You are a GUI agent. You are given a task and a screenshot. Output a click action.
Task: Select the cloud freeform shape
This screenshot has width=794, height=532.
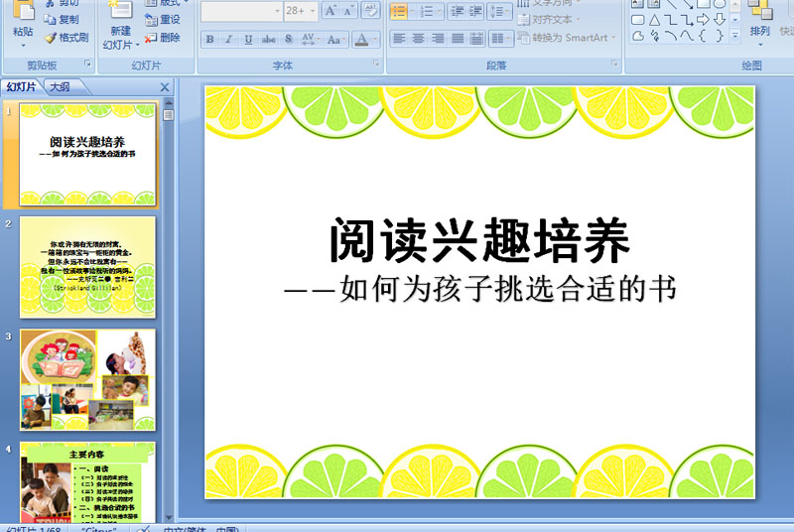pos(638,36)
